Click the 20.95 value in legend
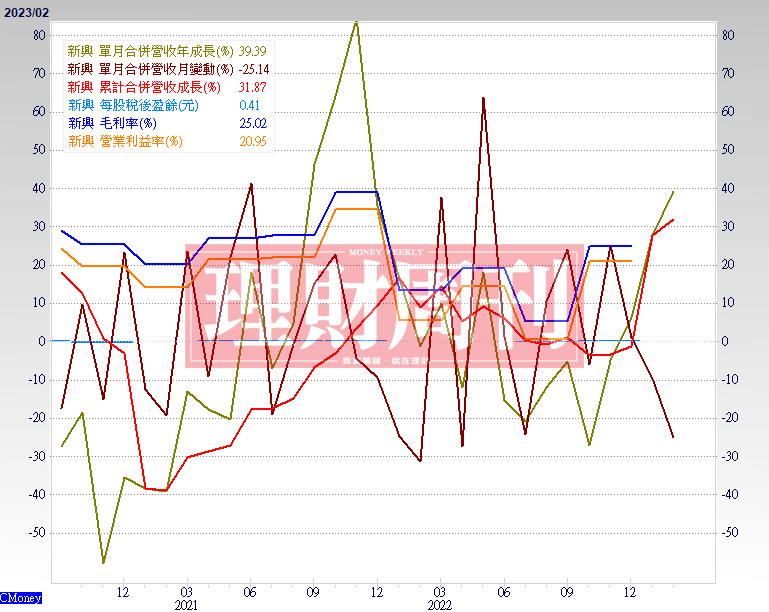 [x=254, y=141]
